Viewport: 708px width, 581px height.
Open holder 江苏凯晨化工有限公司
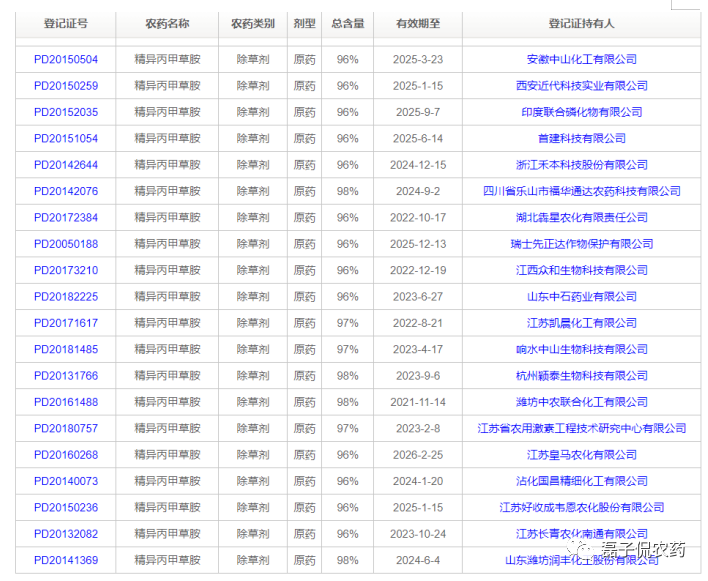coord(582,323)
